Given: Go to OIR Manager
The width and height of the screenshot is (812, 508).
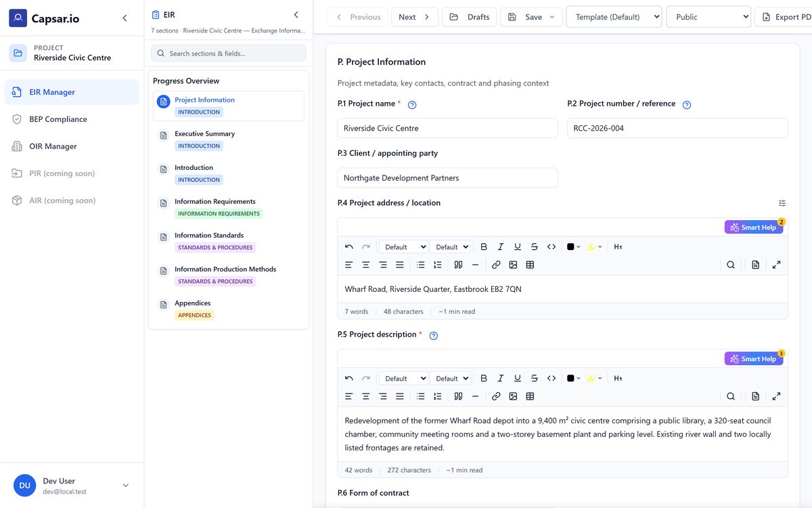Looking at the screenshot, I should click(72, 146).
